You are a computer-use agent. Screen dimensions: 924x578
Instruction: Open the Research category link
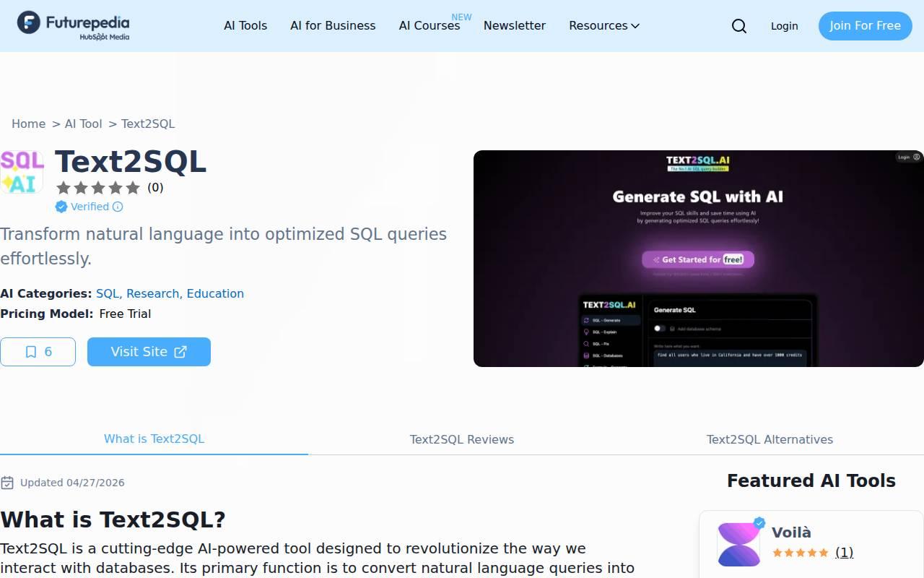point(153,293)
